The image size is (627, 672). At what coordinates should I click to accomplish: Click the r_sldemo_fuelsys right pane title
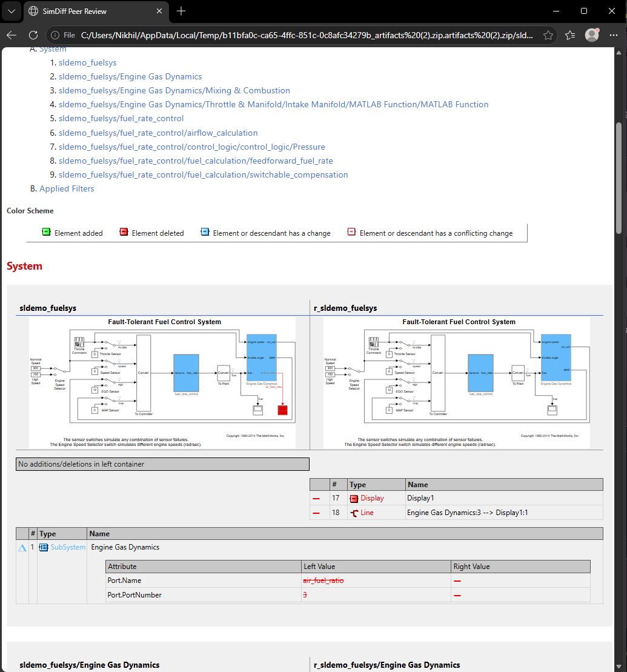pos(345,308)
